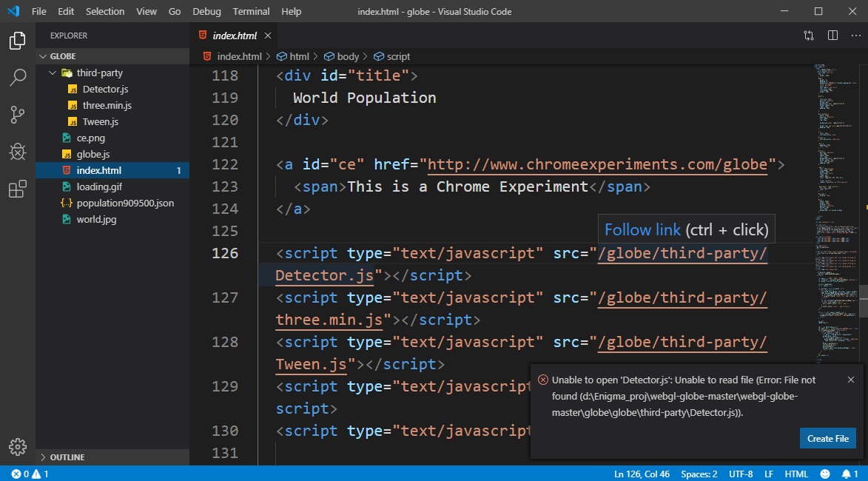Close the index.html editor tab
Image resolution: width=868 pixels, height=481 pixels.
(268, 36)
